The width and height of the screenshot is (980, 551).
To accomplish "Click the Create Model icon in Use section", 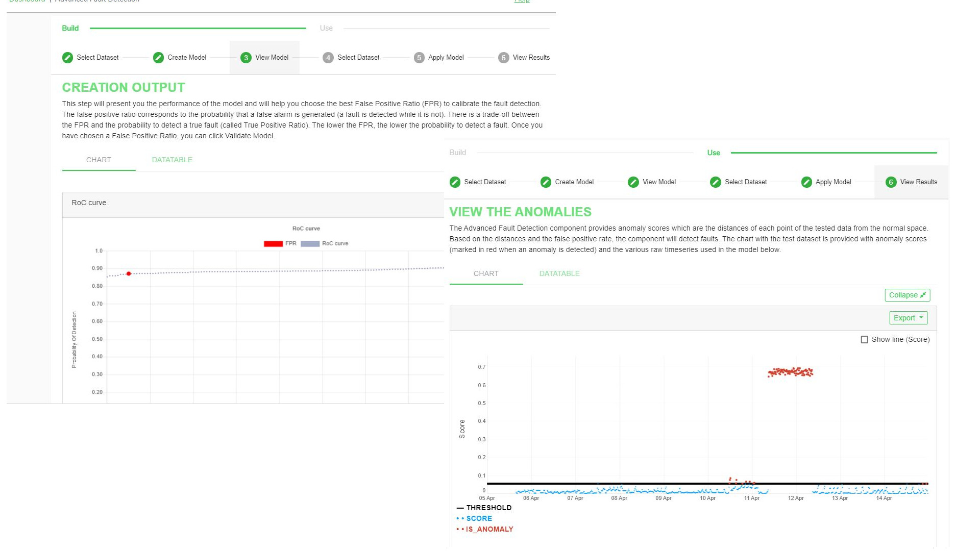I will (546, 182).
